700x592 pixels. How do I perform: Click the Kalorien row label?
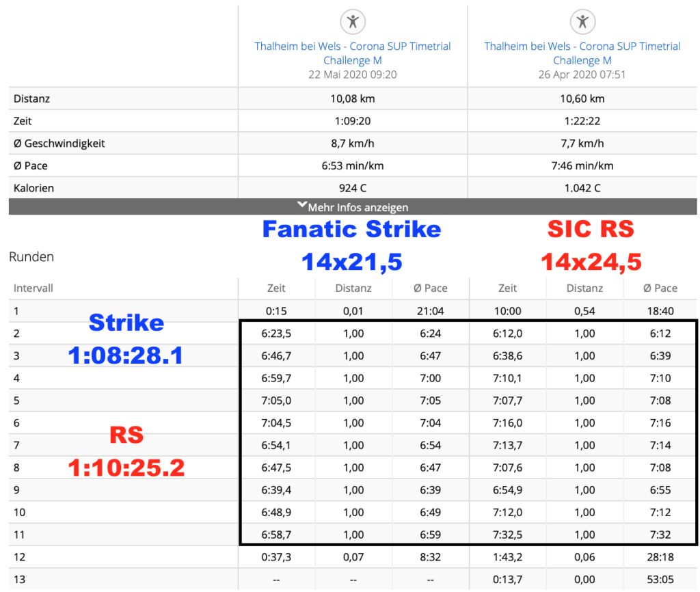pyautogui.click(x=33, y=188)
